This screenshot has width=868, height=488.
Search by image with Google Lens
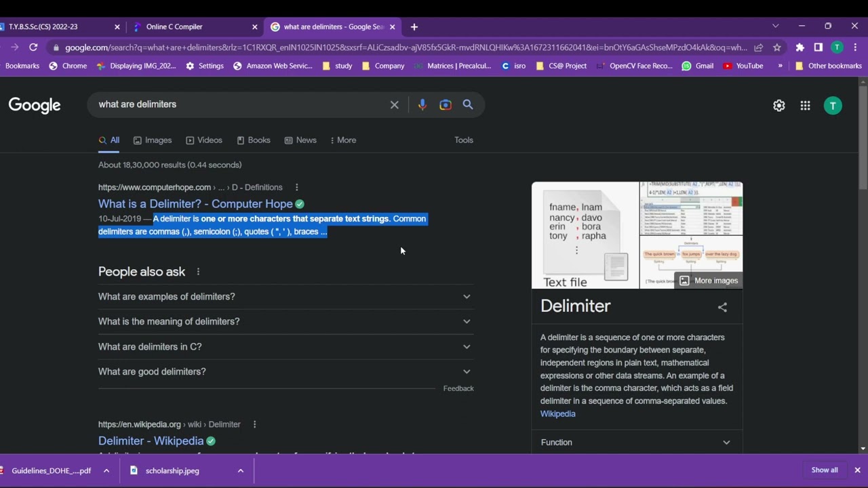(x=445, y=104)
